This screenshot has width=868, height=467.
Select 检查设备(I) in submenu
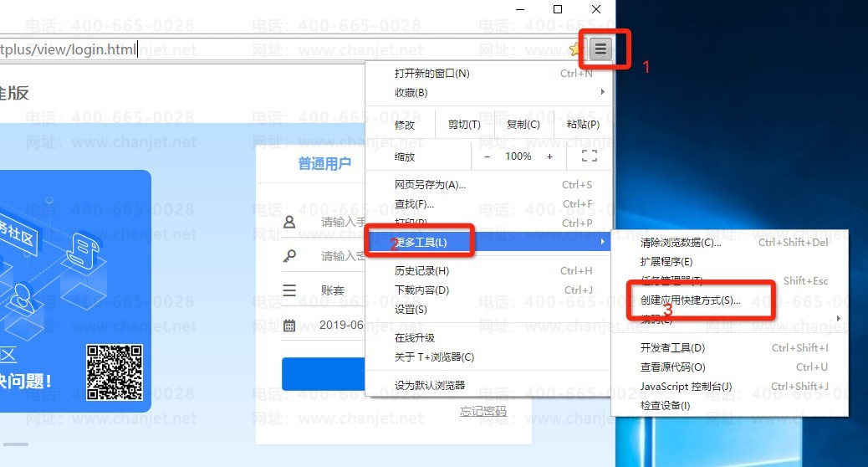coord(730,406)
